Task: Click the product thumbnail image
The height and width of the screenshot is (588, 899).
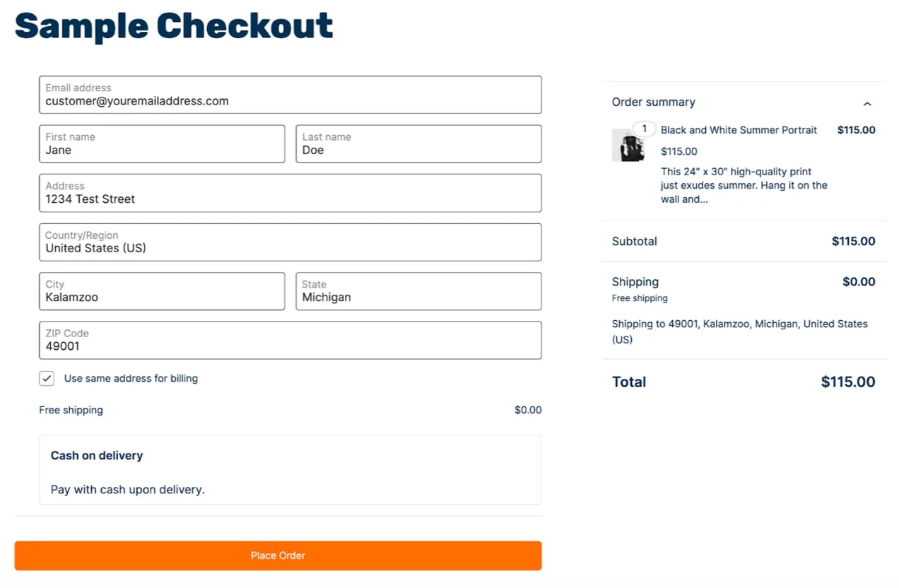Action: point(628,146)
